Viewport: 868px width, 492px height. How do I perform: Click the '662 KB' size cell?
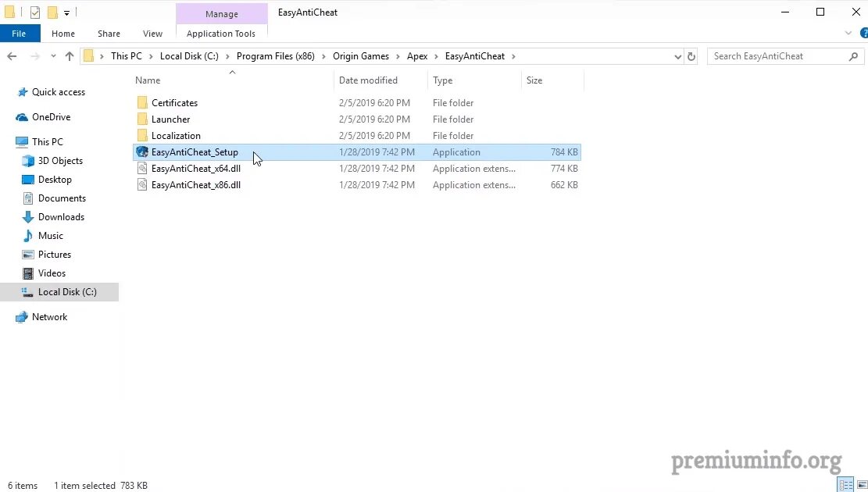(x=564, y=185)
